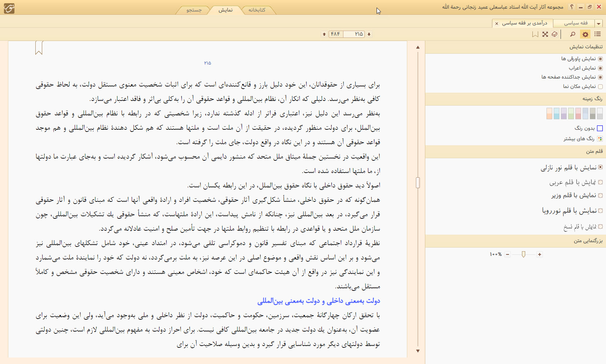Open the book tabs dropdown arrow
The height and width of the screenshot is (364, 606).
[x=599, y=23]
